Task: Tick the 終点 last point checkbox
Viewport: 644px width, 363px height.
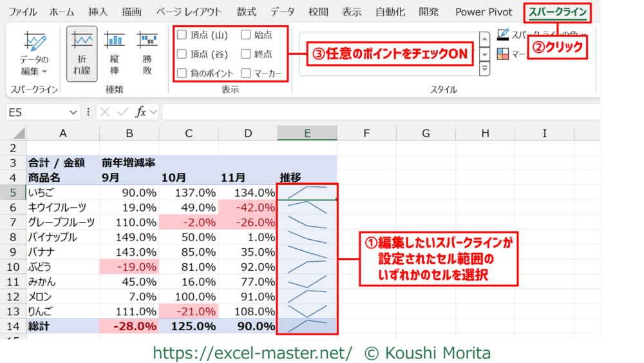Action: (x=247, y=54)
